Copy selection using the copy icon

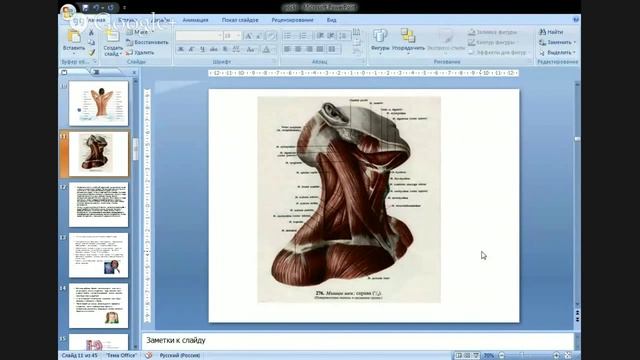tap(91, 42)
